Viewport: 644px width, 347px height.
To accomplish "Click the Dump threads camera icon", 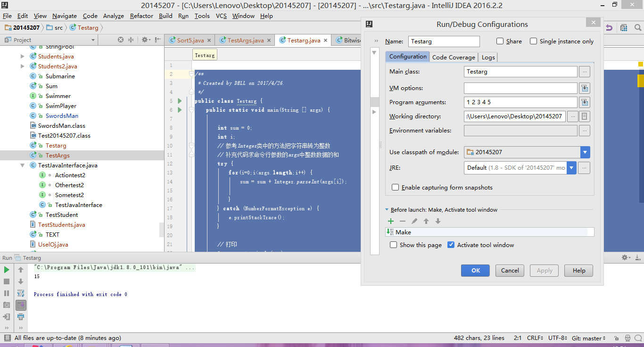I will (7, 305).
